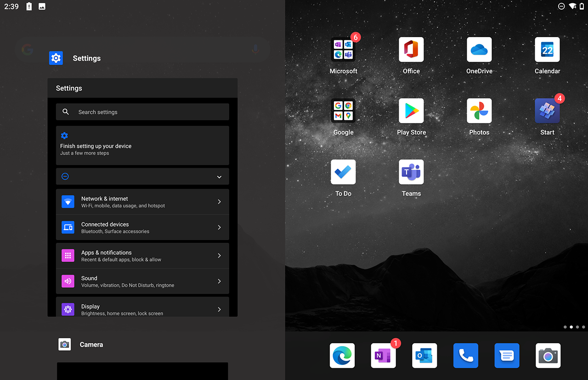
Task: Launch Camera from the dock
Action: coord(548,356)
